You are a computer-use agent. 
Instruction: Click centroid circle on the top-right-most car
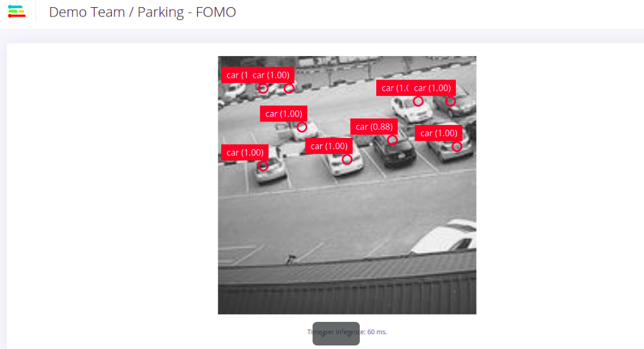point(451,101)
